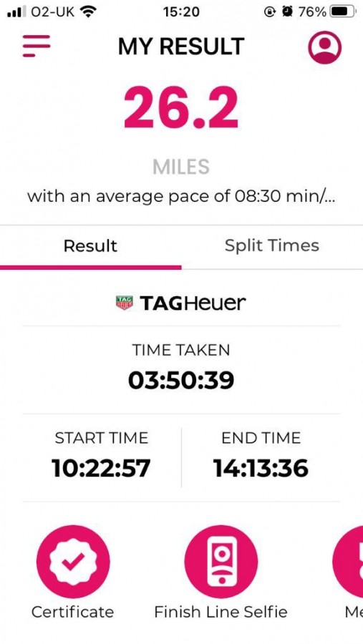Tap the Wi-Fi signal icon
This screenshot has width=363, height=644.
coord(87,12)
